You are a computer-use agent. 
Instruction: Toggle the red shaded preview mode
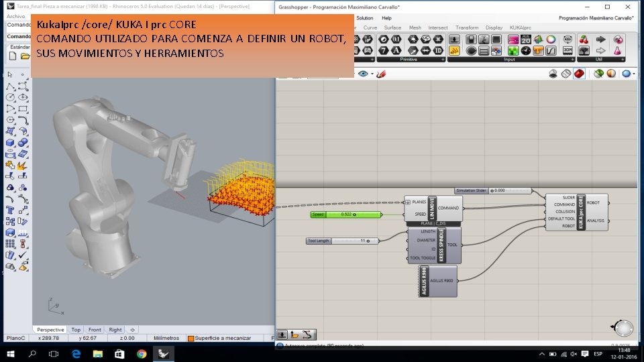[579, 74]
